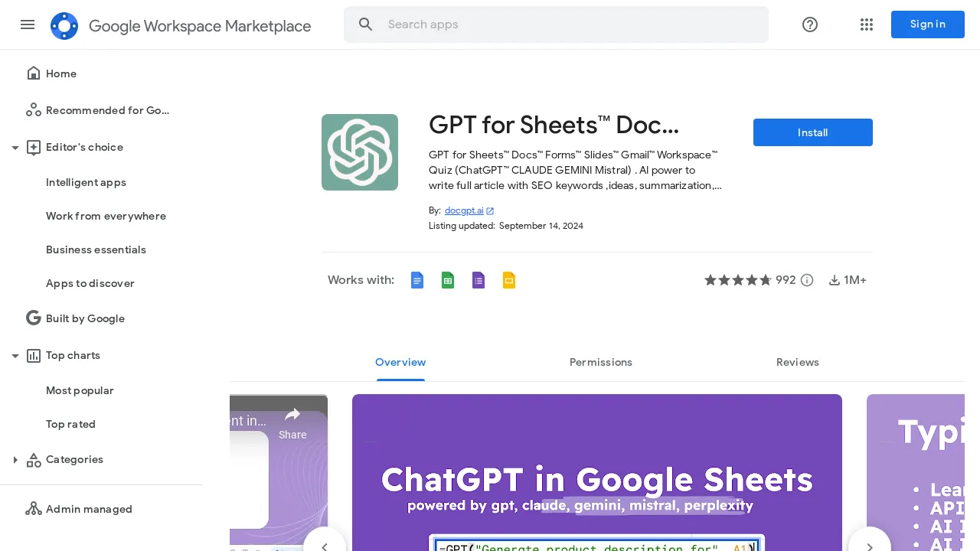Expand the Categories section
Image resolution: width=980 pixels, height=551 pixels.
tap(15, 460)
